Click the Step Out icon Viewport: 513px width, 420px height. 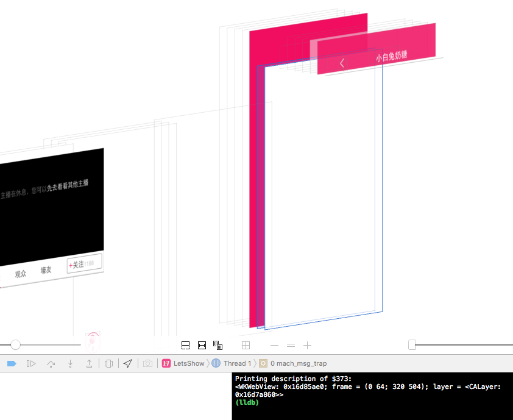[89, 363]
